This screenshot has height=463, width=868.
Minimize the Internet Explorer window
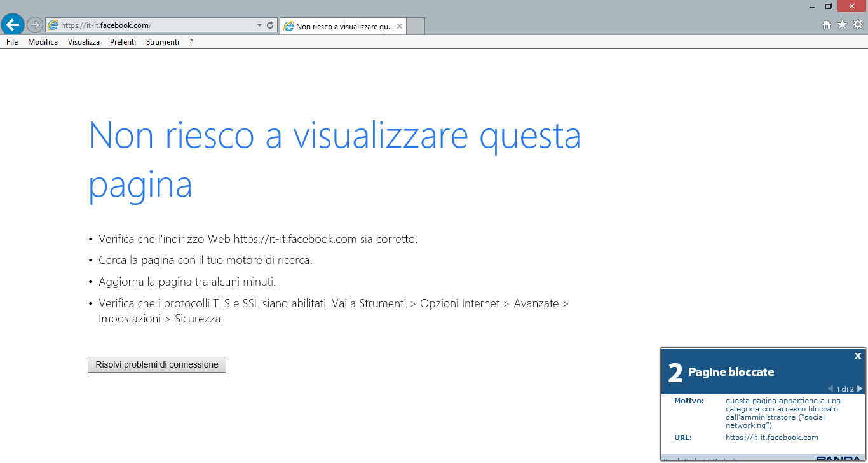tap(812, 6)
